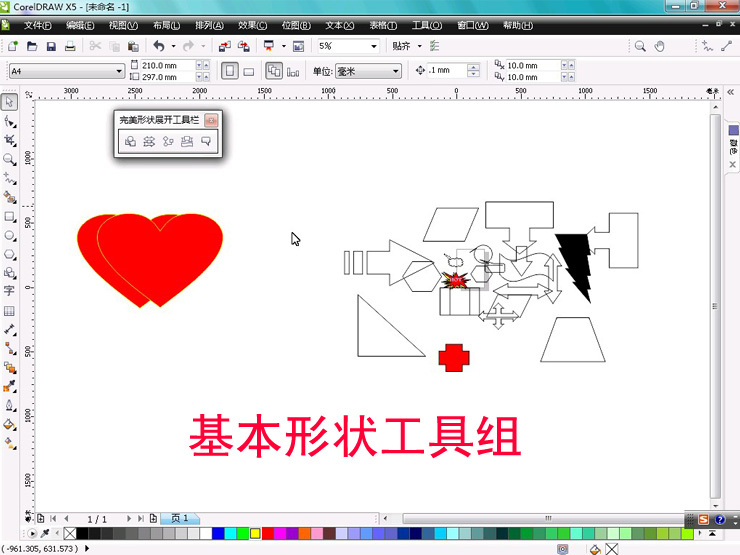Select the Text tool (字)
Screen dimensions: 740x555
click(x=10, y=291)
